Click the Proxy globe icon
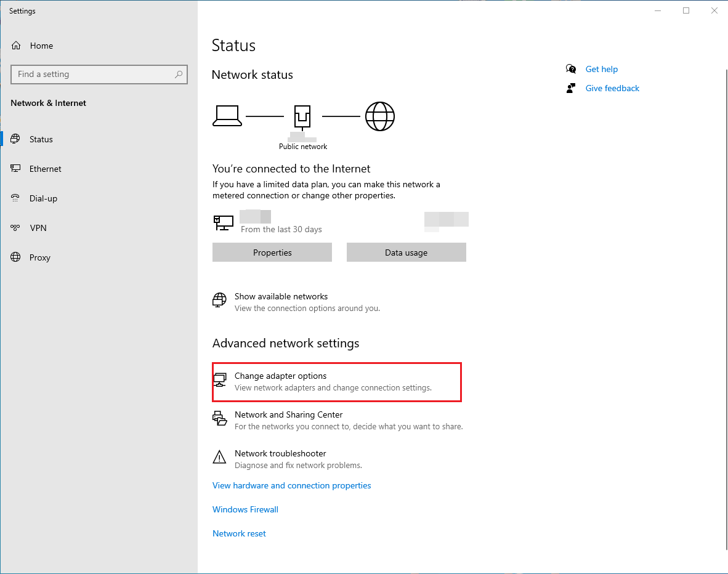The image size is (728, 574). [16, 257]
